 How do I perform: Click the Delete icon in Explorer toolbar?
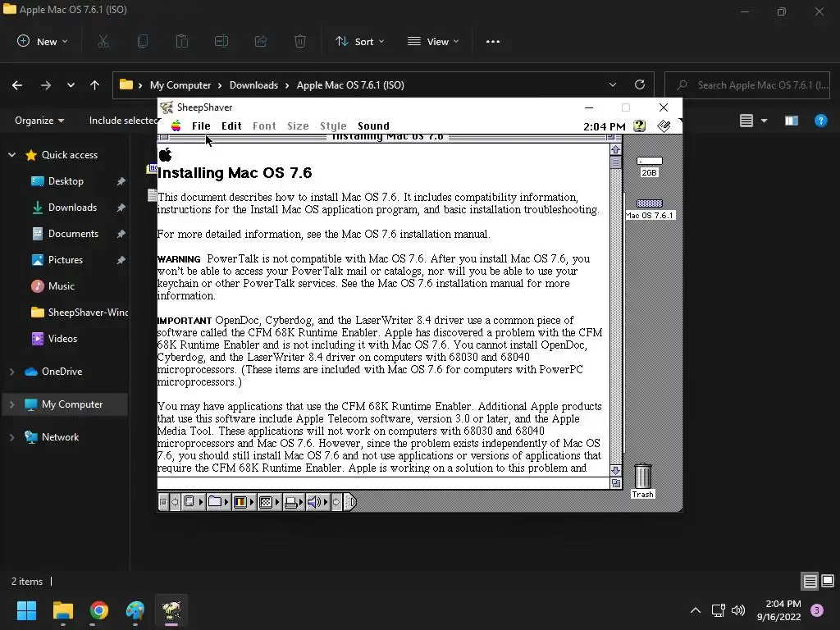click(x=300, y=41)
